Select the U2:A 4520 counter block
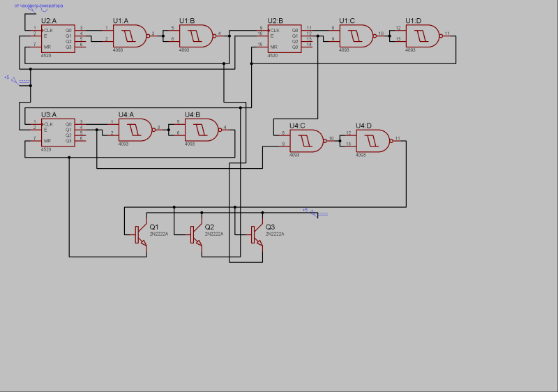 [58, 39]
